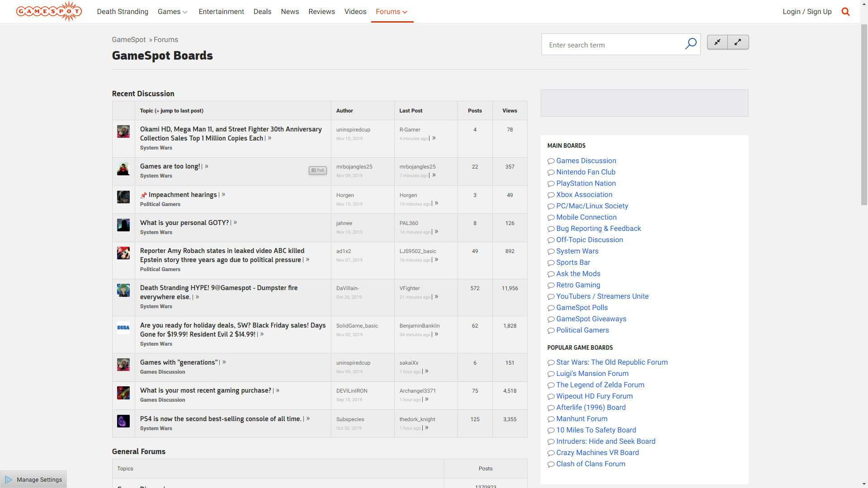Open Death Stranding nav item
This screenshot has height=488, width=868.
(x=123, y=12)
